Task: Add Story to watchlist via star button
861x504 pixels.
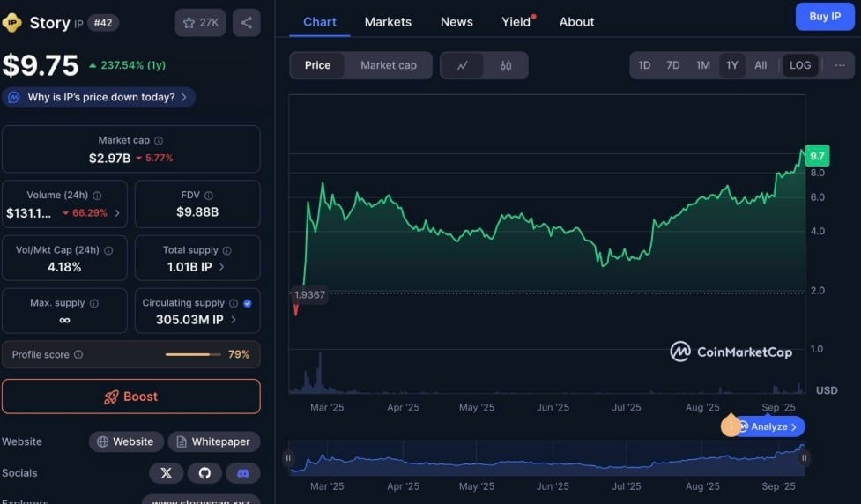Action: (200, 23)
